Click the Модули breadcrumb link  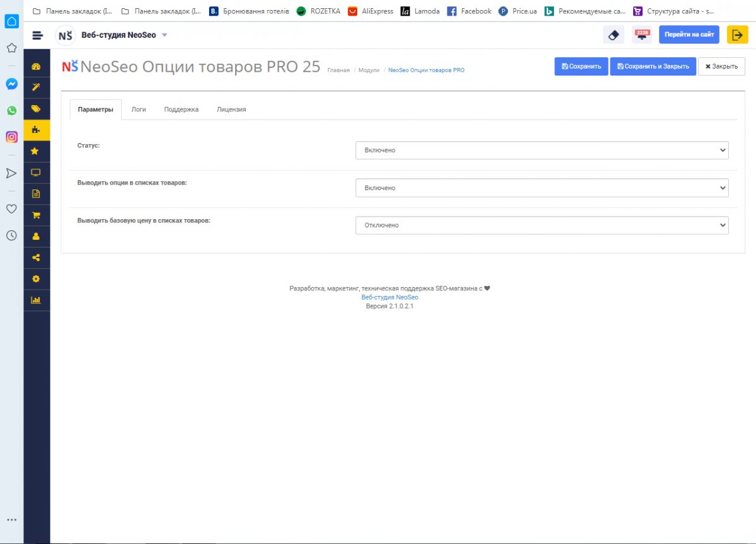pyautogui.click(x=369, y=70)
